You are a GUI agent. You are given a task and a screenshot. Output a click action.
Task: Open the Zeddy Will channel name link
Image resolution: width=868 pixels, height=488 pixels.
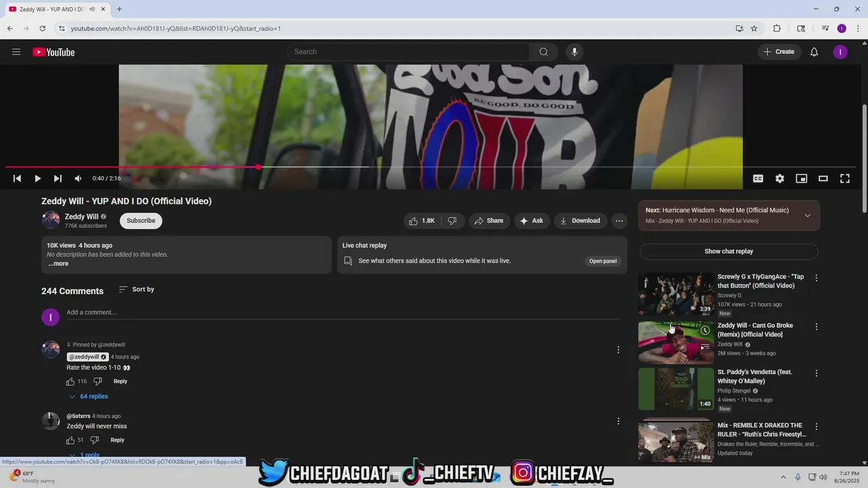pos(81,217)
